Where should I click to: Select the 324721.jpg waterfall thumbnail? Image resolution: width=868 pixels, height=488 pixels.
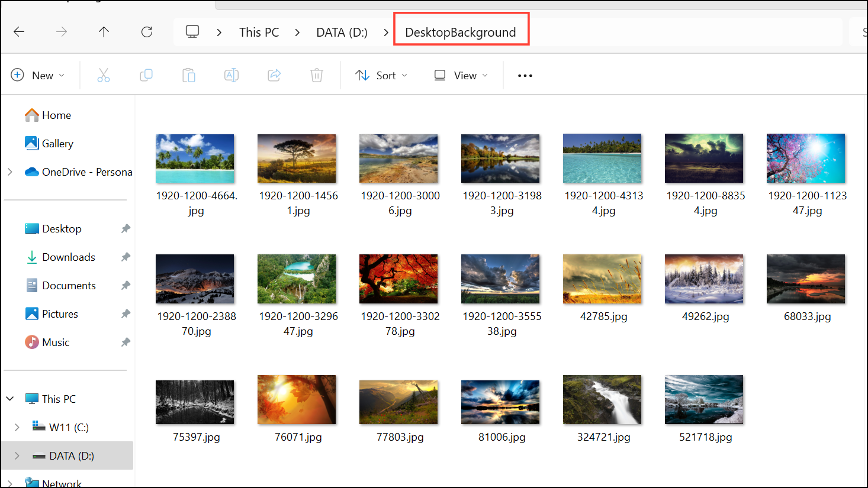point(602,400)
